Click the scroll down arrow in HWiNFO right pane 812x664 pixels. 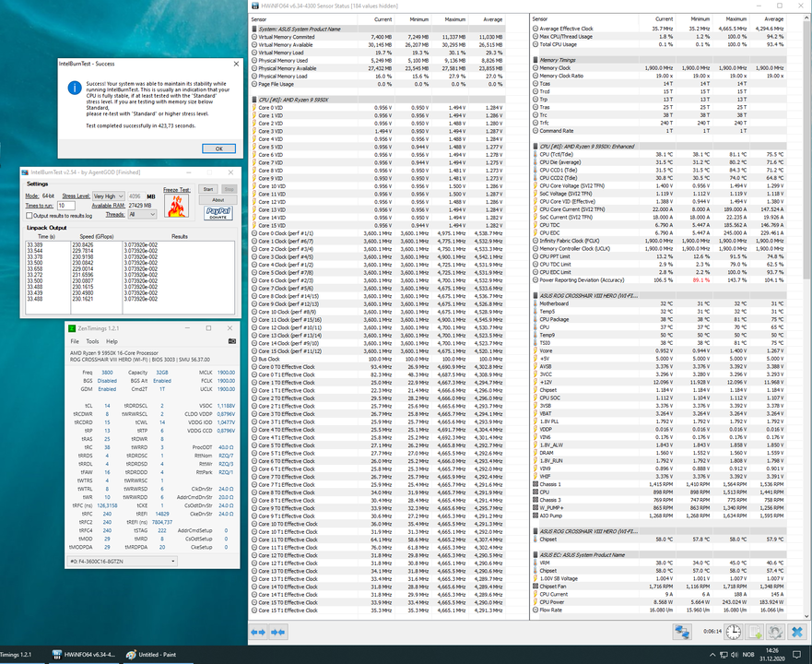[x=806, y=615]
